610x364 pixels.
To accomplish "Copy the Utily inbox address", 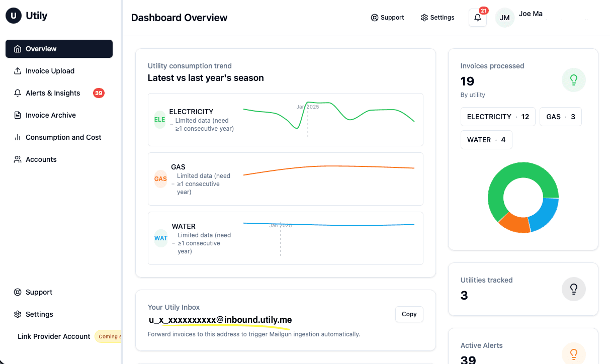I will coord(409,314).
